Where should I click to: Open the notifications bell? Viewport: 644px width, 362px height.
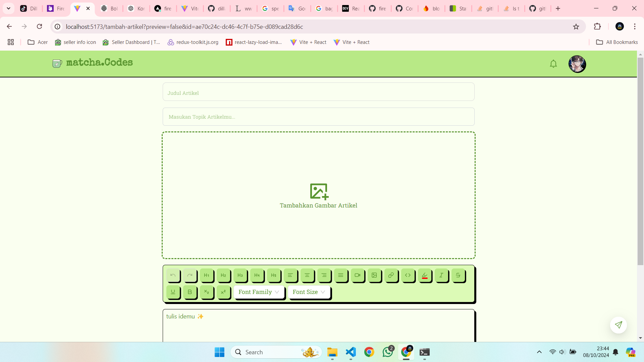click(553, 64)
